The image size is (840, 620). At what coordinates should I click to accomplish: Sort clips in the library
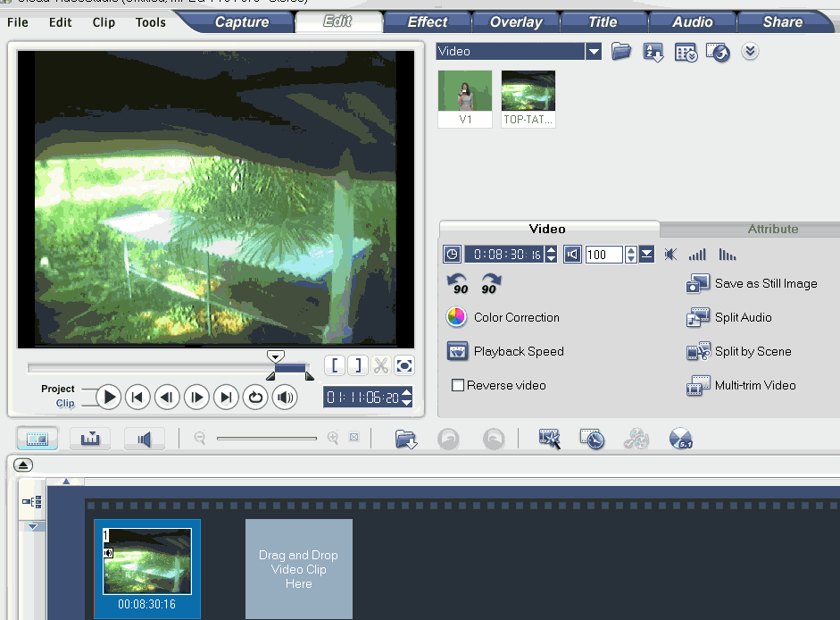[653, 52]
